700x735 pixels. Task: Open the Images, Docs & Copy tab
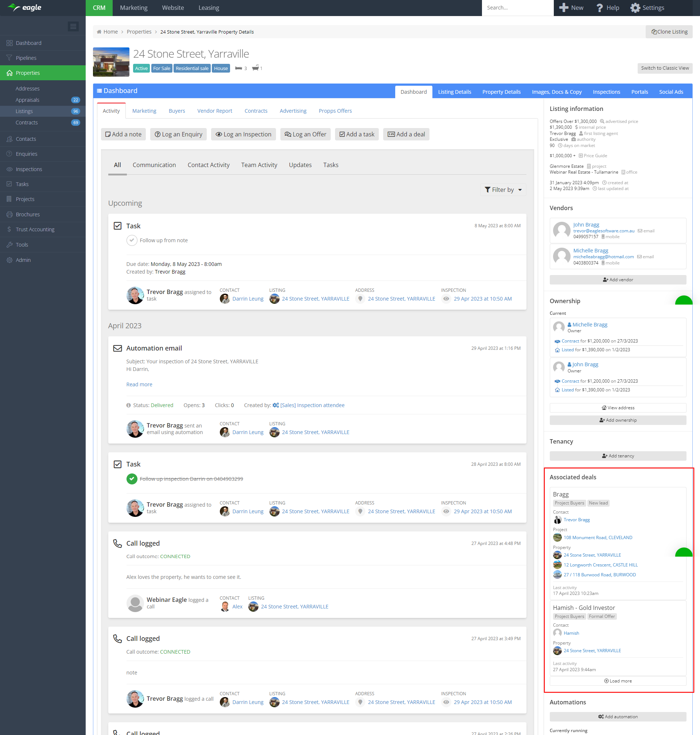pos(557,92)
